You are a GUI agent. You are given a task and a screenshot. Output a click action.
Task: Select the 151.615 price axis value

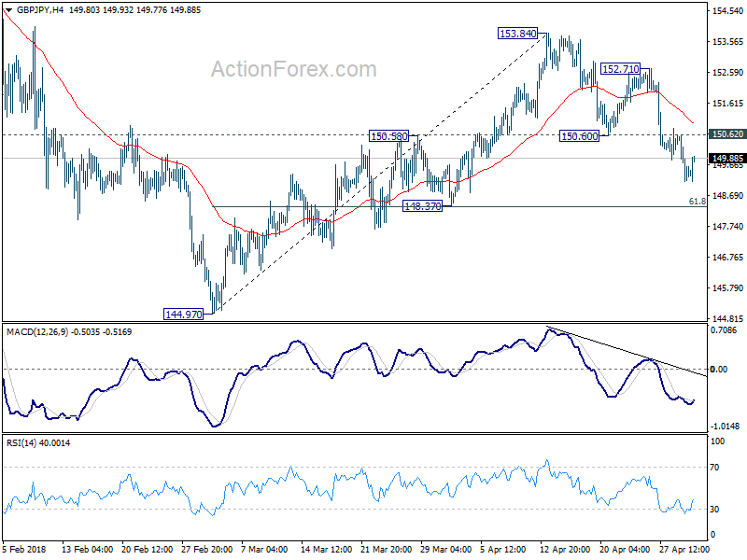pyautogui.click(x=727, y=104)
